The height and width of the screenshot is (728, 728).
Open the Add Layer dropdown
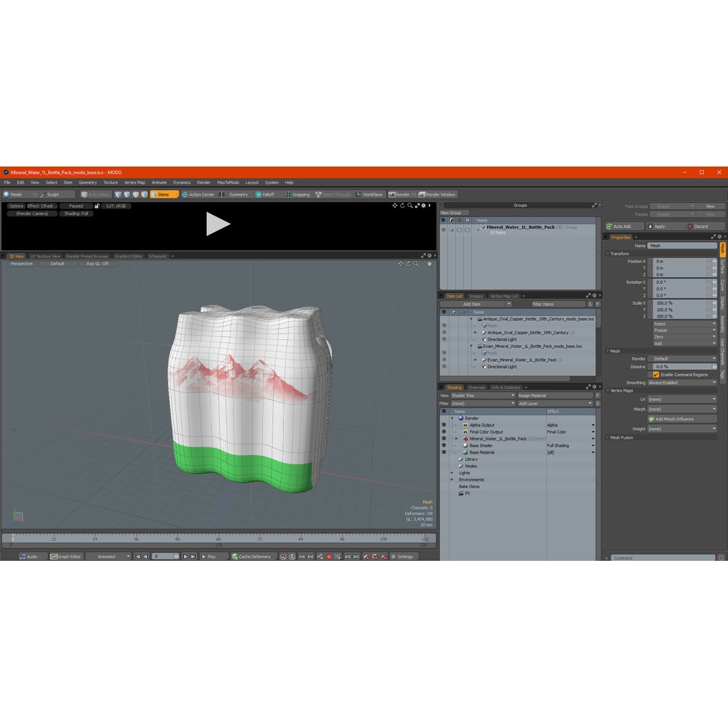click(x=555, y=404)
